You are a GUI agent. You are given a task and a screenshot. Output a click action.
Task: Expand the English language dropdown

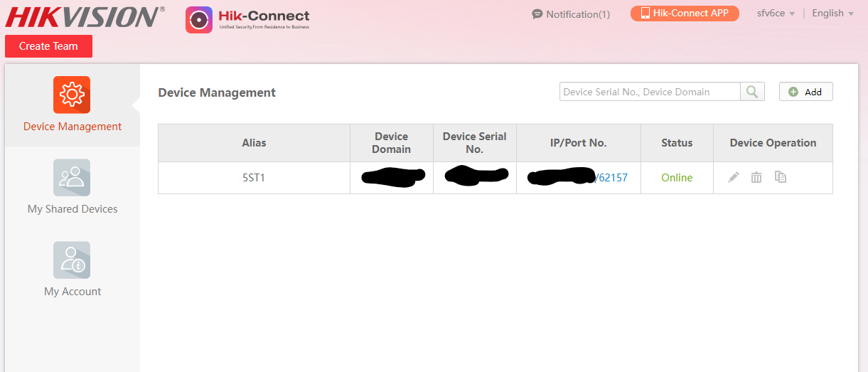(x=832, y=14)
